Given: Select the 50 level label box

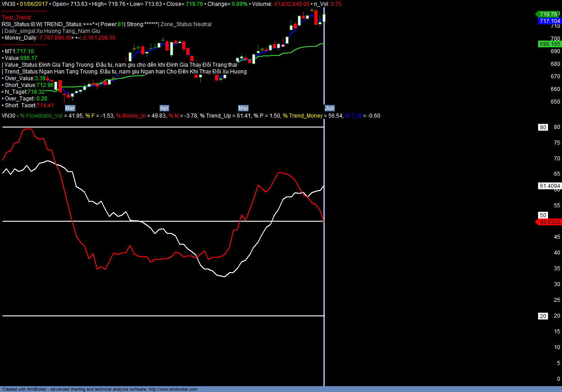Looking at the screenshot, I should (x=543, y=215).
